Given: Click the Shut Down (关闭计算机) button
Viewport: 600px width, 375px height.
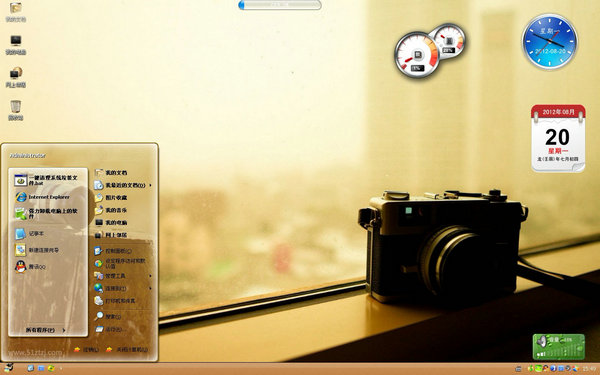Looking at the screenshot, I should click(x=127, y=349).
